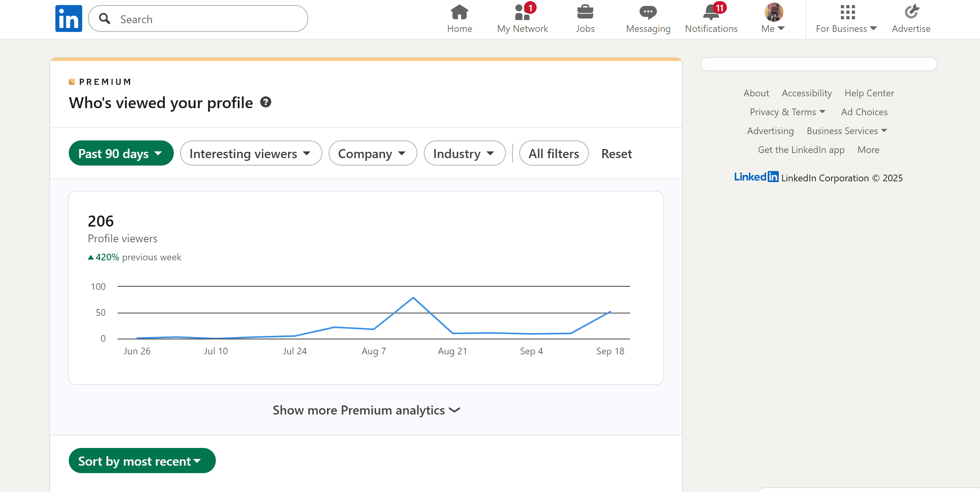Open the Jobs briefcase icon
The width and height of the screenshot is (980, 492).
point(585,13)
